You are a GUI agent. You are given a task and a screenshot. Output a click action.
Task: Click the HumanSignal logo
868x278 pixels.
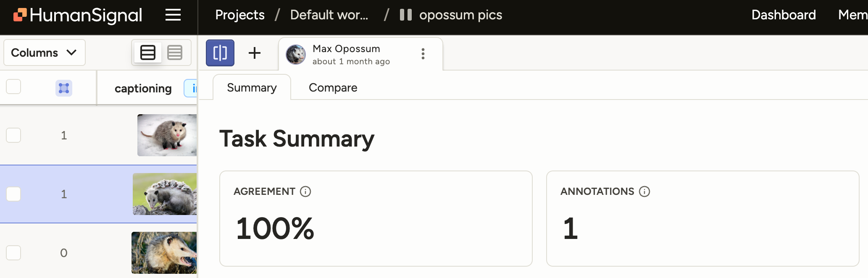[78, 16]
